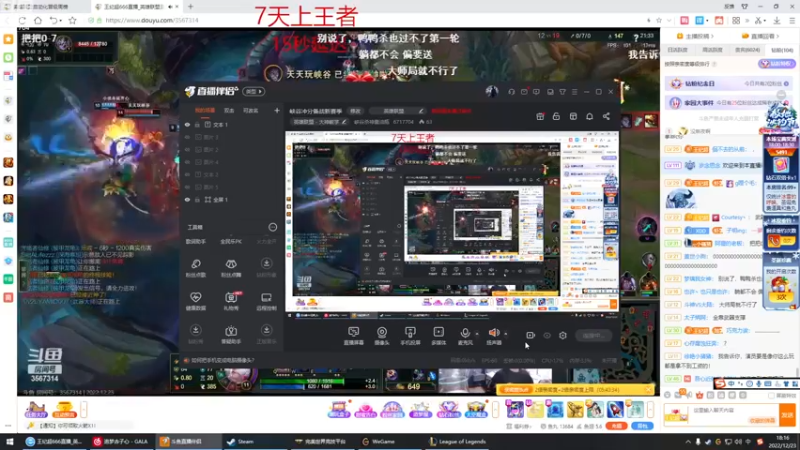
Task: Show the hidden 图片 2 layer
Action: (x=187, y=150)
